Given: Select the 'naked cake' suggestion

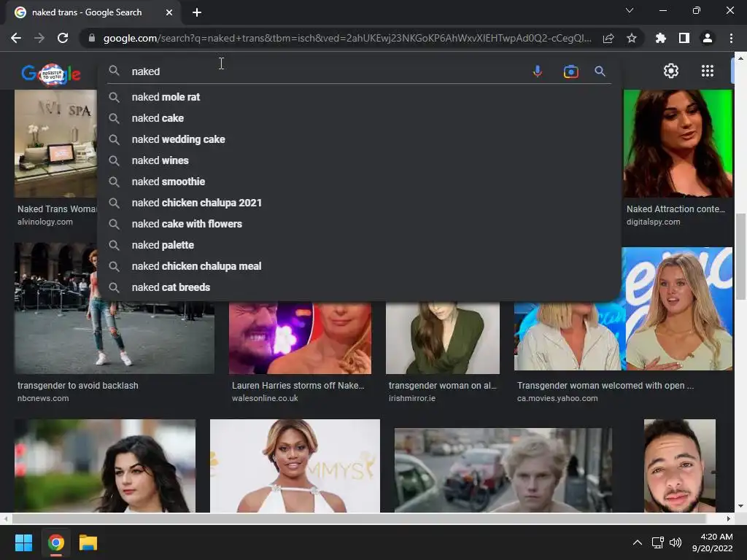Looking at the screenshot, I should tap(359, 118).
